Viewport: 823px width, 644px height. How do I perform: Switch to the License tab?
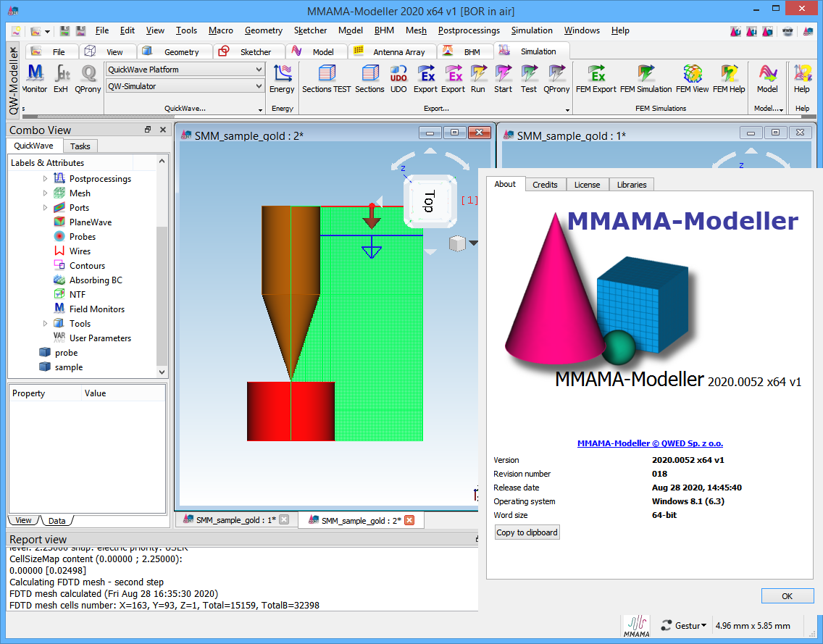587,185
